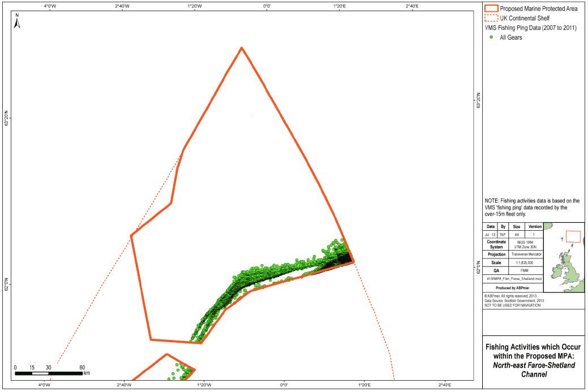The image size is (588, 392).
Task: Click the "Transverse Mercator" value cell
Action: click(526, 255)
